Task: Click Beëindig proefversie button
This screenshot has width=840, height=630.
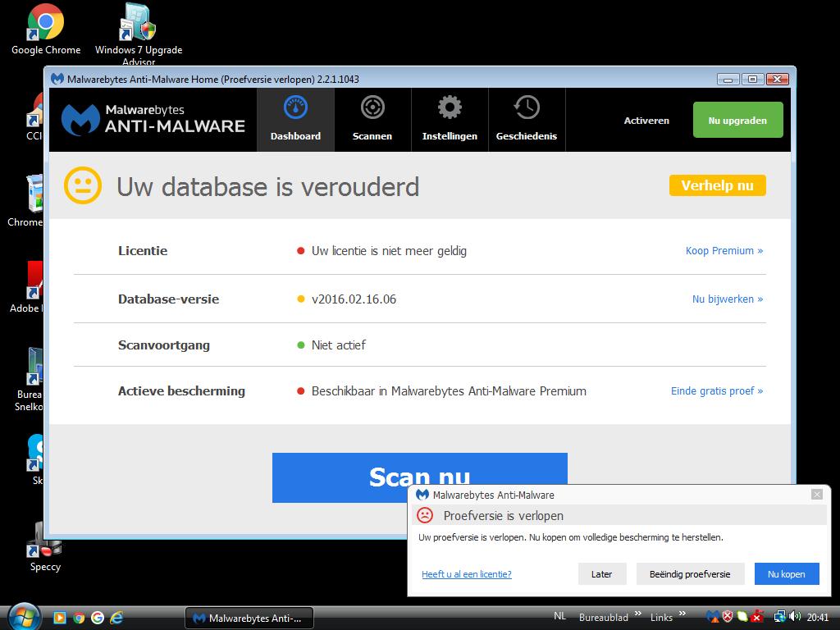Action: [x=690, y=573]
